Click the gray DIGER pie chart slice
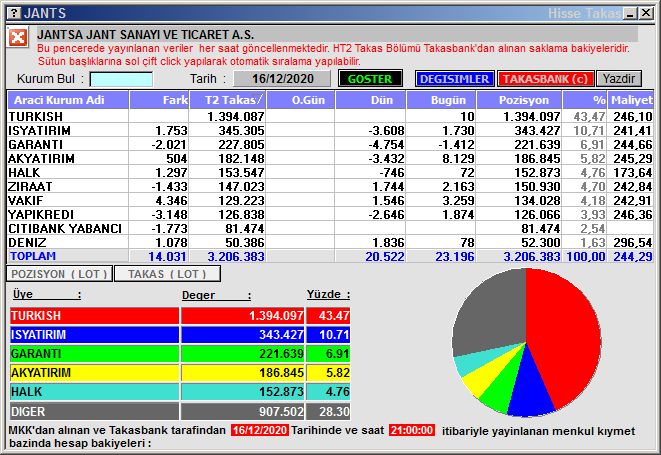 (489, 312)
